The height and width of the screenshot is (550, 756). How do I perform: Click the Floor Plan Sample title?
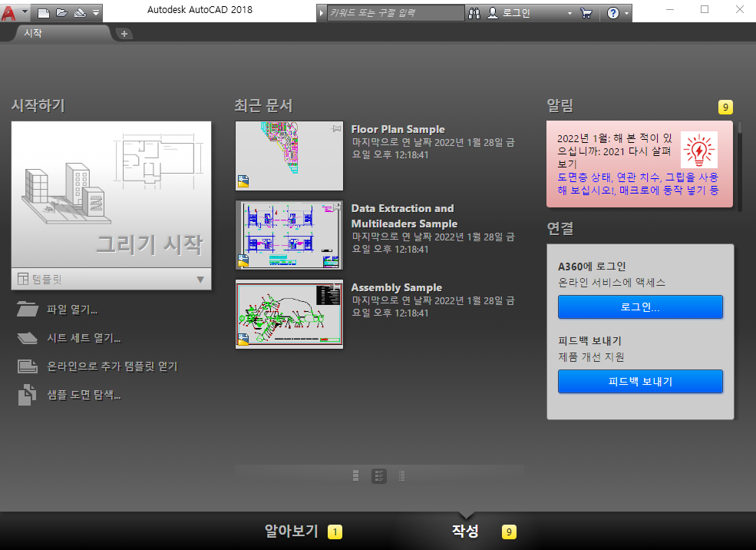pyautogui.click(x=398, y=129)
